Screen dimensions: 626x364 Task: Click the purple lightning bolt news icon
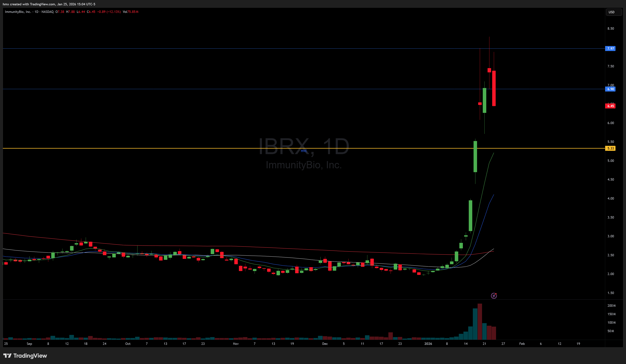coord(494,296)
